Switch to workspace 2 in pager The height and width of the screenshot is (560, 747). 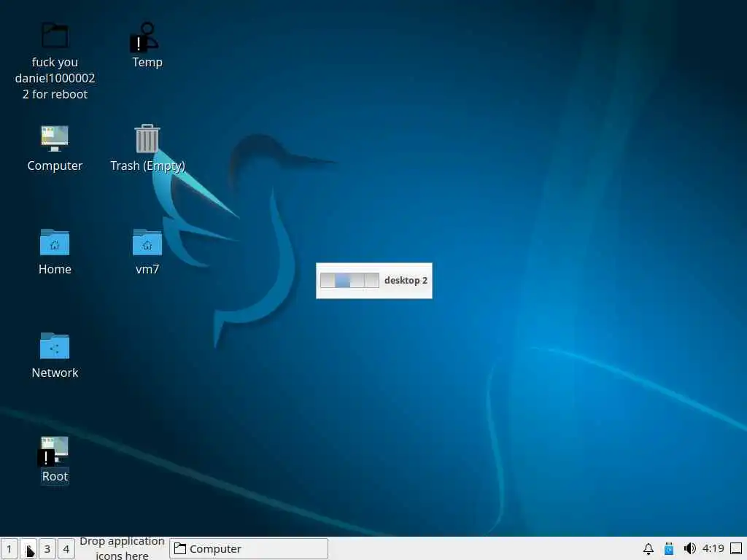(28, 548)
